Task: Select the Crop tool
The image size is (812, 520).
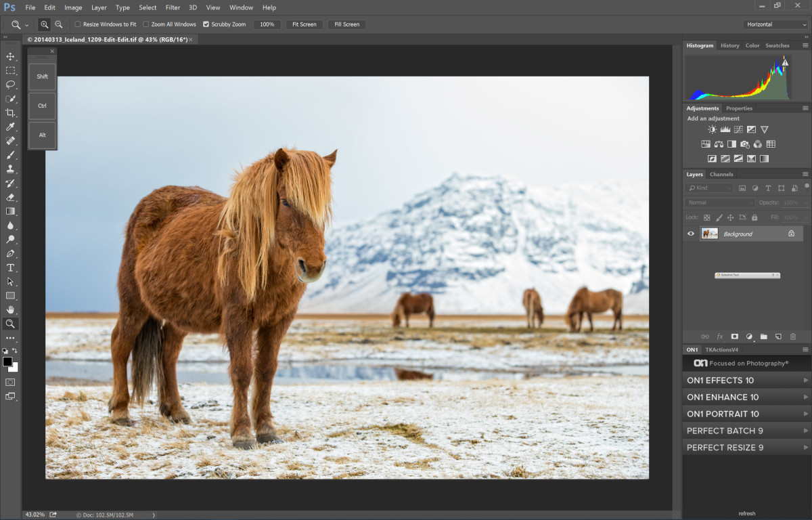Action: 10,111
